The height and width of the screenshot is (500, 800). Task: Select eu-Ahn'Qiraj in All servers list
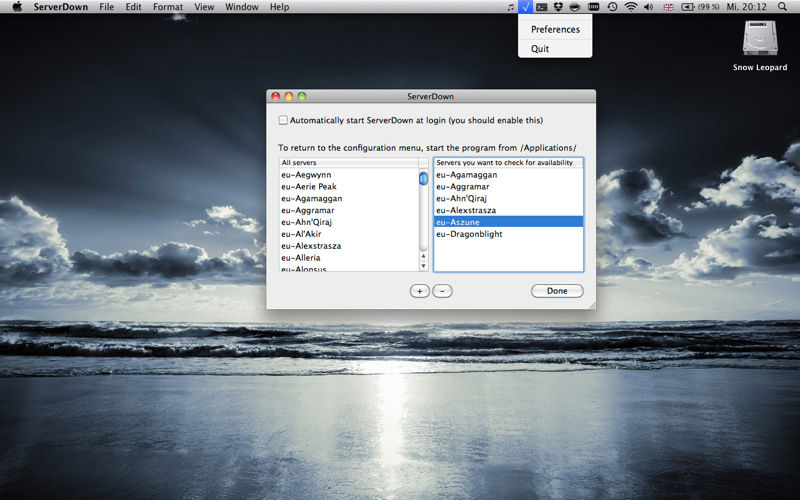[349, 222]
